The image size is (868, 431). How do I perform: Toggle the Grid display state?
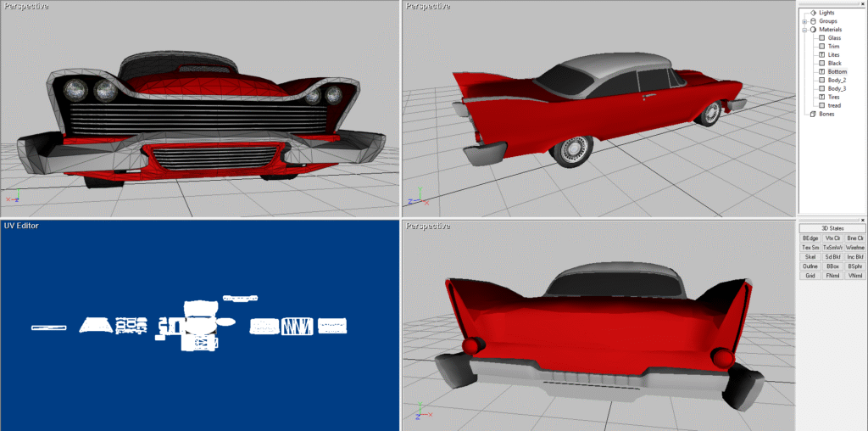[x=810, y=276]
